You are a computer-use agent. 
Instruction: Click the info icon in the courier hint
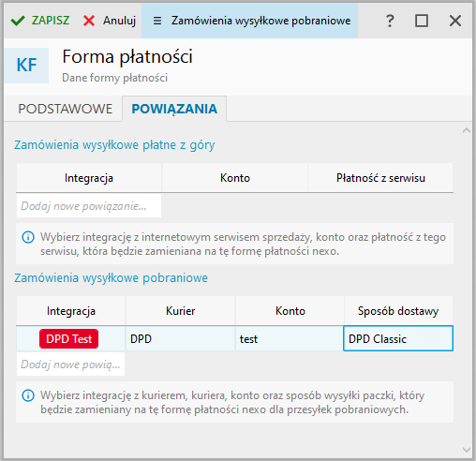(28, 395)
